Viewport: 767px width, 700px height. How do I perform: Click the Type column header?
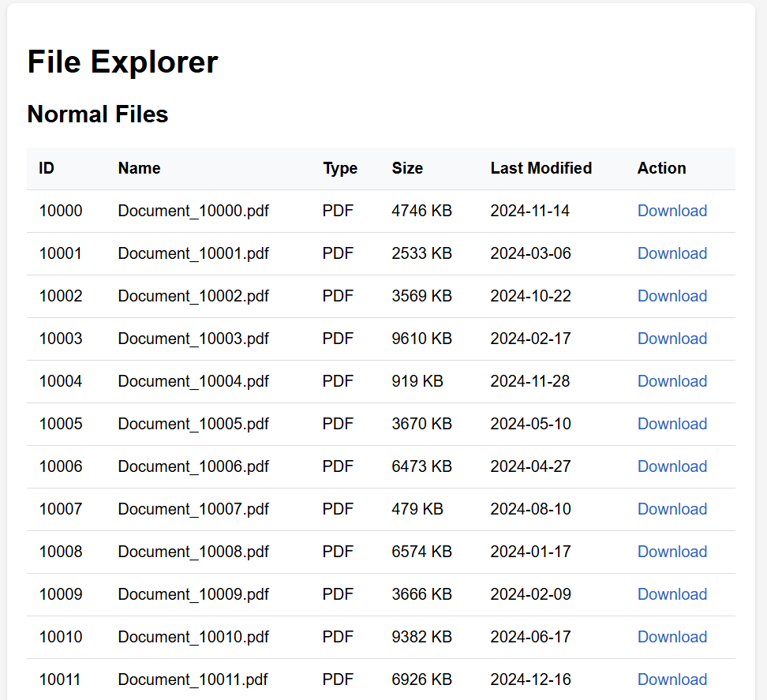pyautogui.click(x=340, y=168)
